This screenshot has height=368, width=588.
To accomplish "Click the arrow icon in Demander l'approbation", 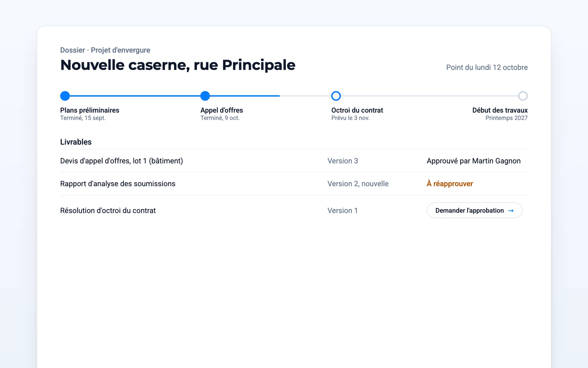I will [511, 210].
